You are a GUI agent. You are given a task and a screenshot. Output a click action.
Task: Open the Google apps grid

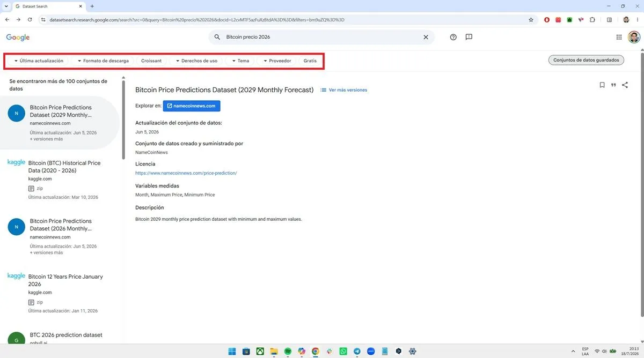click(619, 37)
